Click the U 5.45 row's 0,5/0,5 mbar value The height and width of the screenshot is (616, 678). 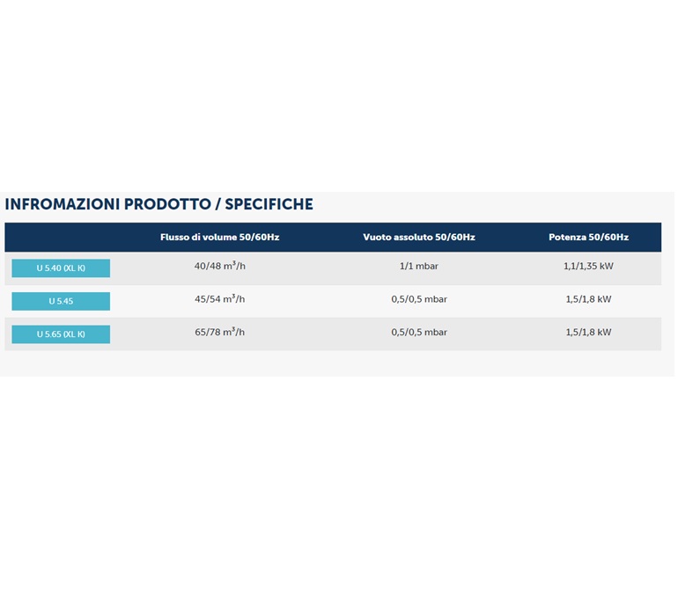[418, 299]
